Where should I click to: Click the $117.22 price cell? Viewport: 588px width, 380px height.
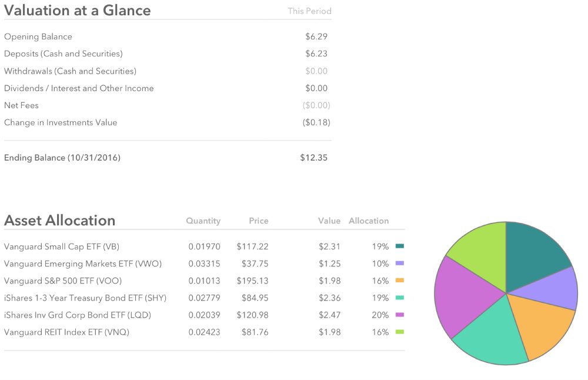point(252,247)
